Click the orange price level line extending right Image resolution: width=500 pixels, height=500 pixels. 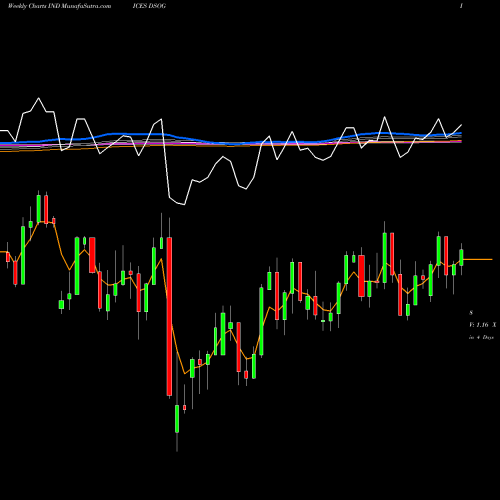478,259
